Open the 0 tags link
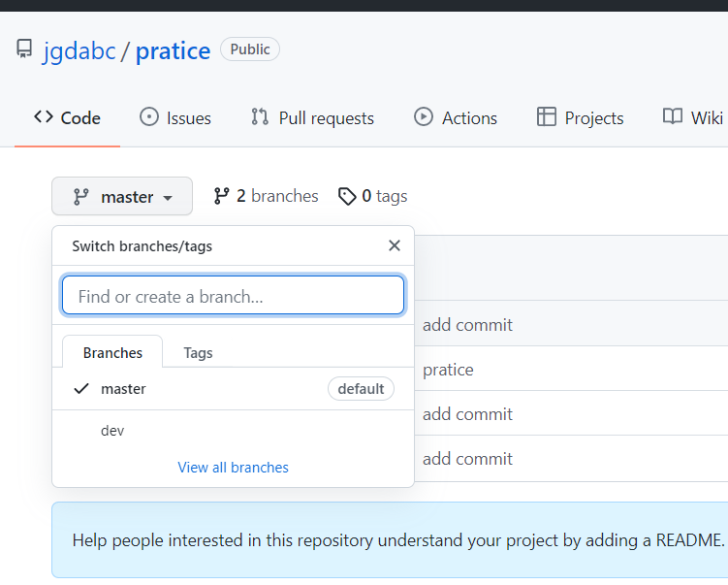This screenshot has width=728, height=585. [373, 196]
